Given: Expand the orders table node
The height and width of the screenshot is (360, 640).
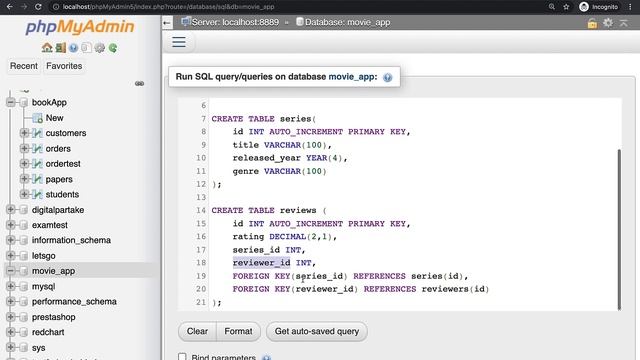Looking at the screenshot, I should click(x=24, y=148).
